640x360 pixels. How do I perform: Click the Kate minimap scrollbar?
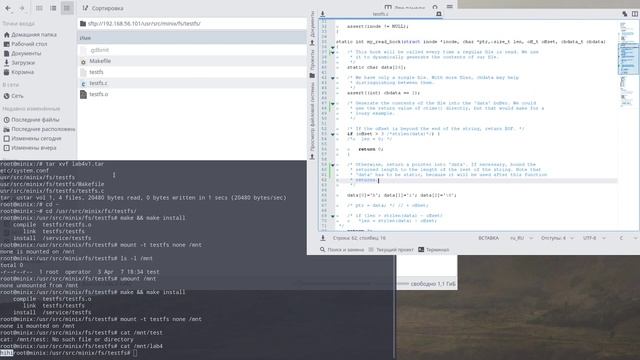[628, 124]
